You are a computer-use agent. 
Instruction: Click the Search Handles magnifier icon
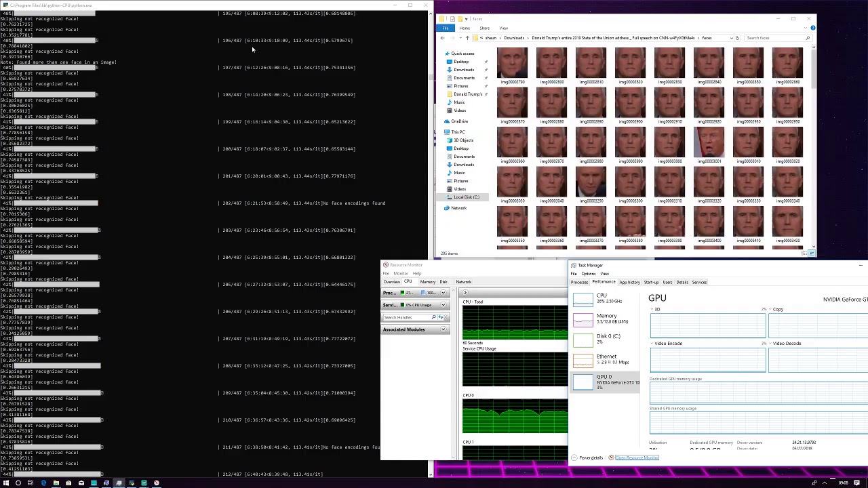pyautogui.click(x=434, y=317)
